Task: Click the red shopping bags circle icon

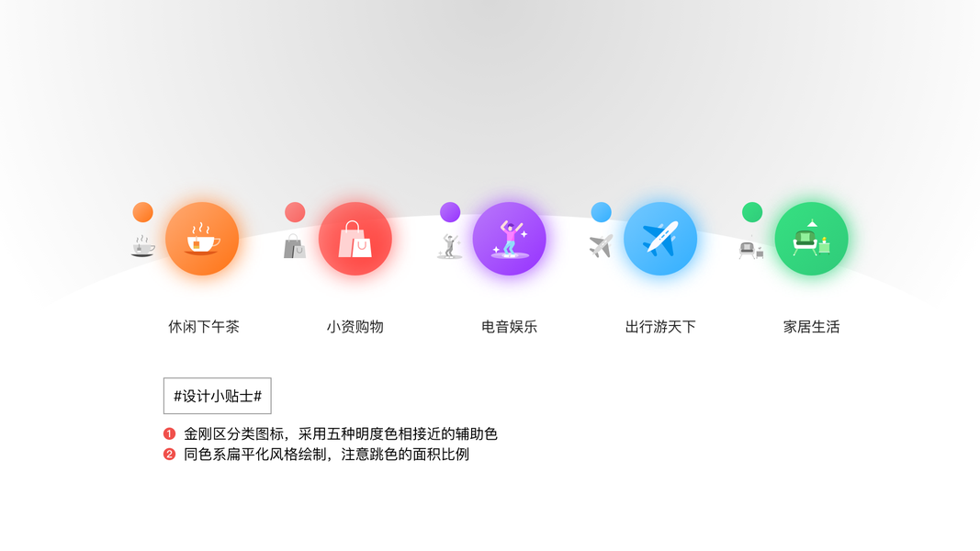Action: coord(355,239)
